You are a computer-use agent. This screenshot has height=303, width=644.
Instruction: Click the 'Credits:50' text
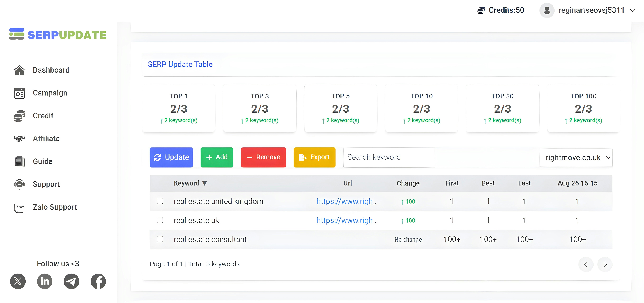506,10
